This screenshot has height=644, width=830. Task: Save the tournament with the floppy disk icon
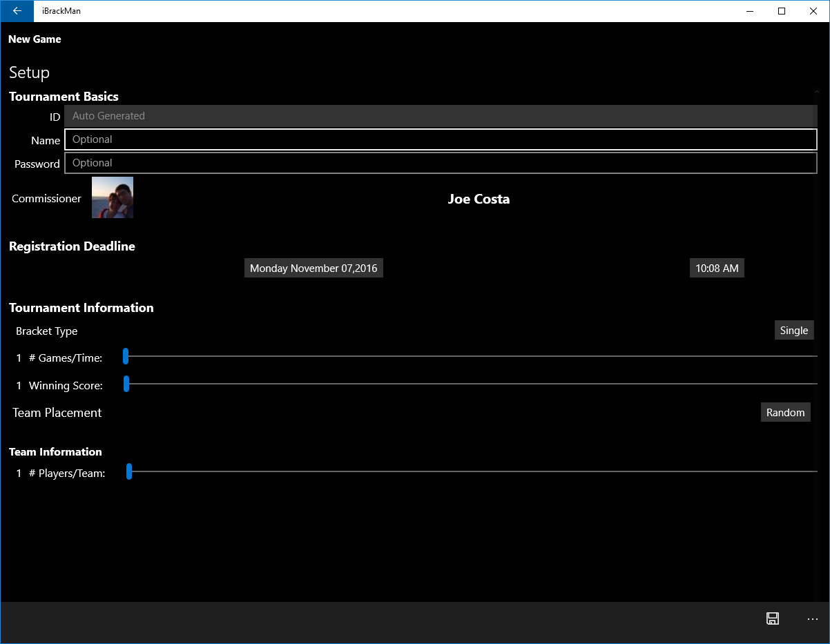tap(773, 618)
